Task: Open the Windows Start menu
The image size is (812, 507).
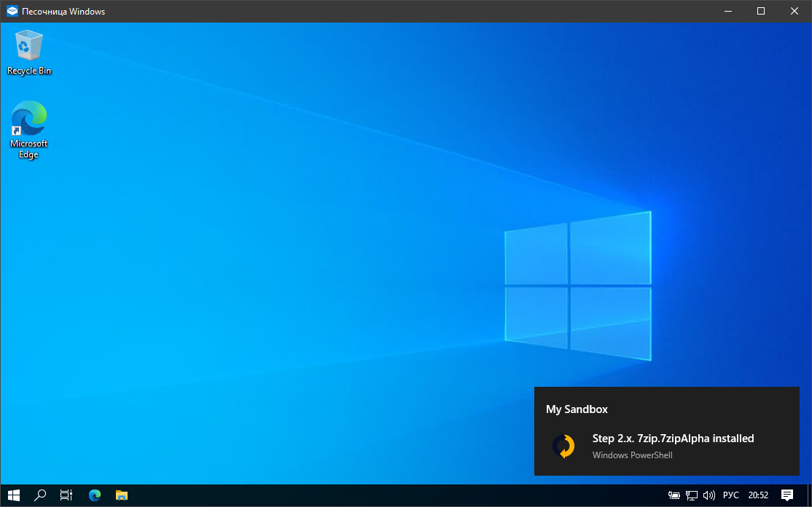Action: coord(14,495)
